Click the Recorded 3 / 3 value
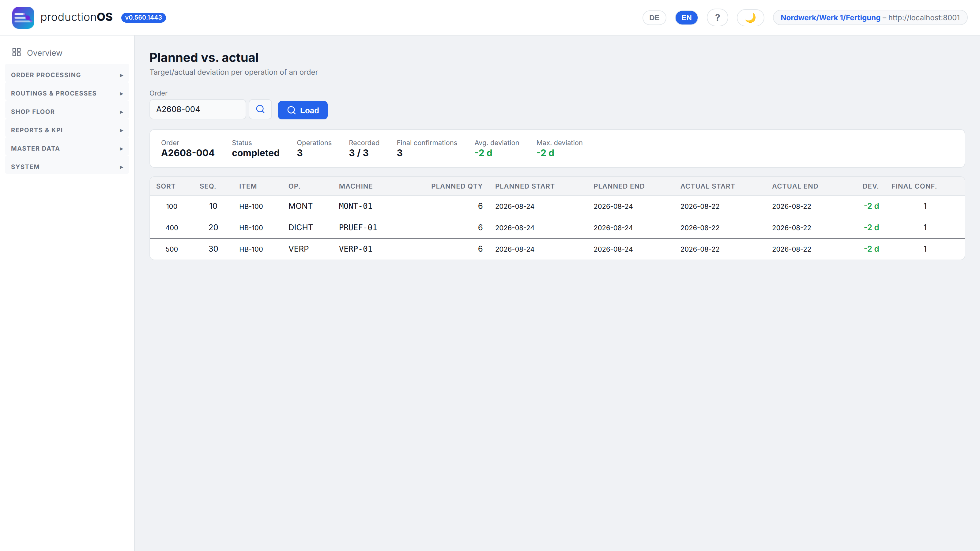This screenshot has width=980, height=551. 358,153
